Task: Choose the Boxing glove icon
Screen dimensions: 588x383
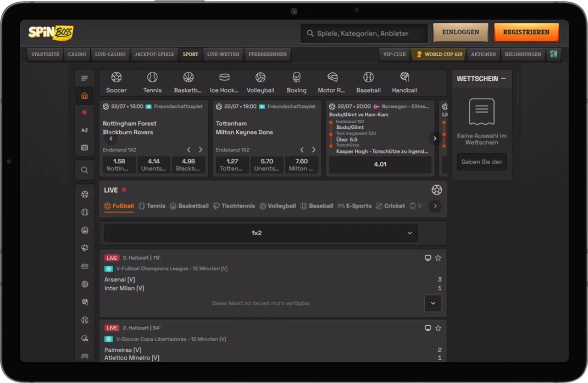Action: tap(296, 77)
